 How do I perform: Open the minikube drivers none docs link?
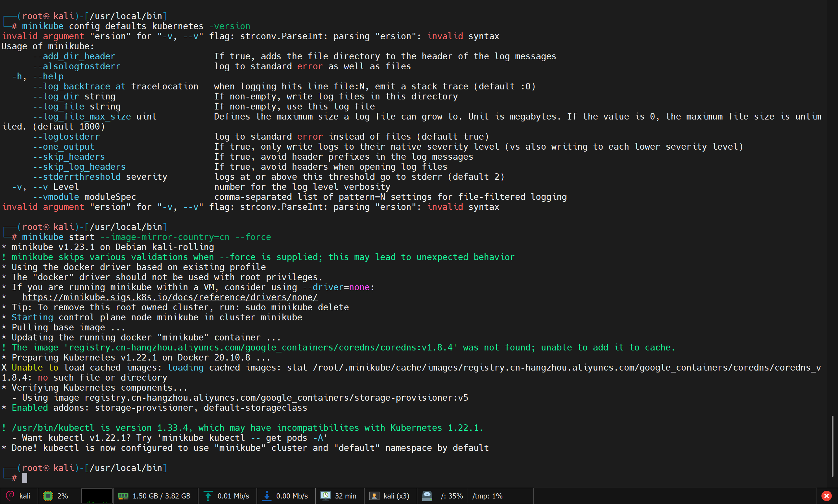(x=170, y=297)
